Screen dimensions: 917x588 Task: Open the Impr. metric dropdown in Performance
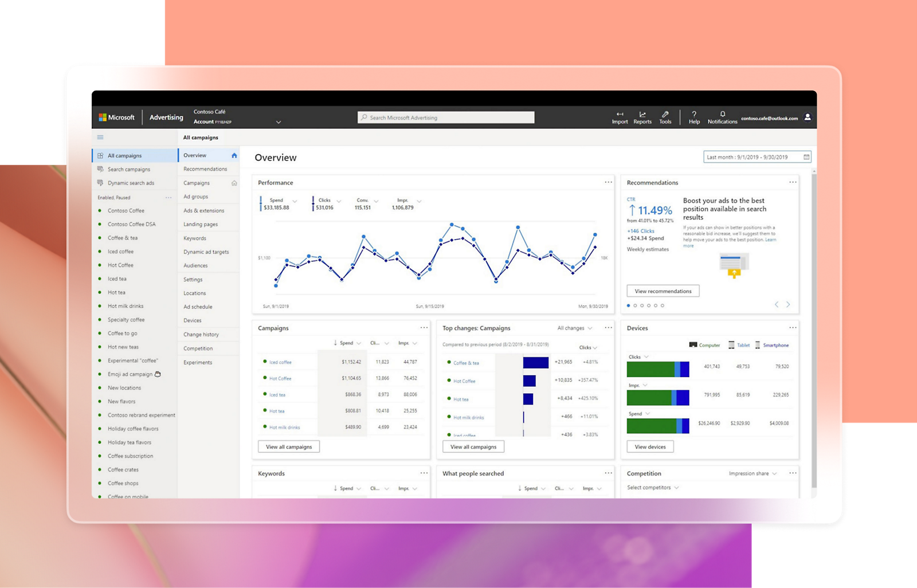click(x=419, y=201)
